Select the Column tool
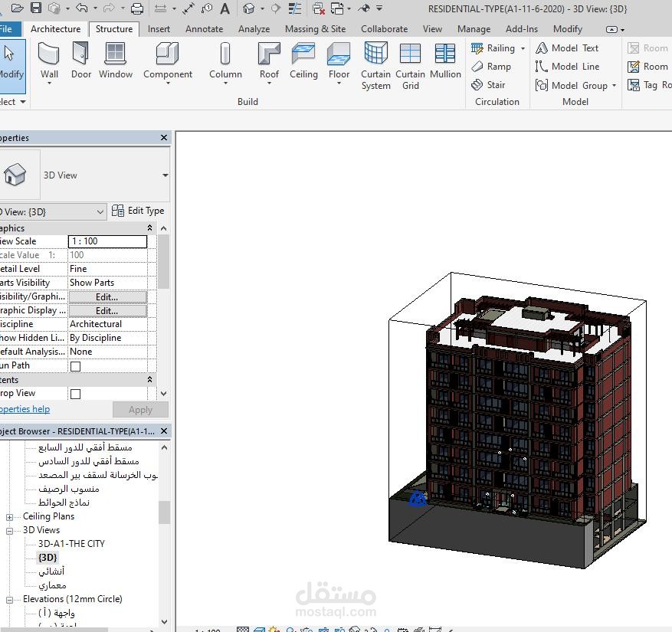 pos(225,62)
